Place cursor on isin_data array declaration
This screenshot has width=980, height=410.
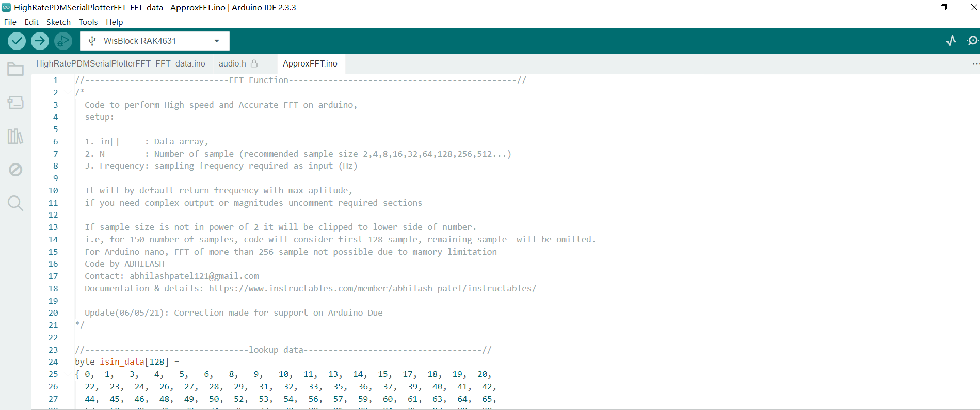[122, 362]
